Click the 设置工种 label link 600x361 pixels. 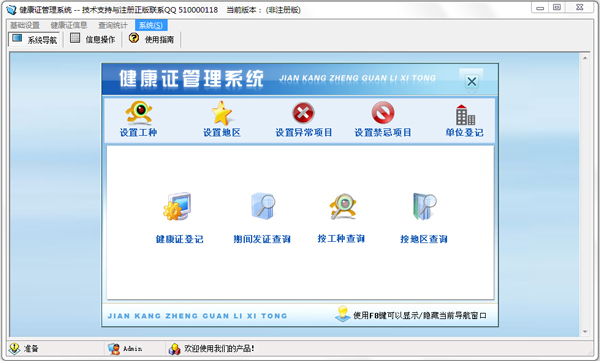coord(138,132)
